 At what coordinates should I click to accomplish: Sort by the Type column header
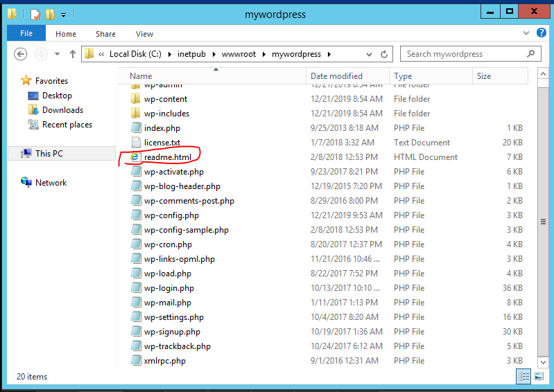click(x=431, y=76)
